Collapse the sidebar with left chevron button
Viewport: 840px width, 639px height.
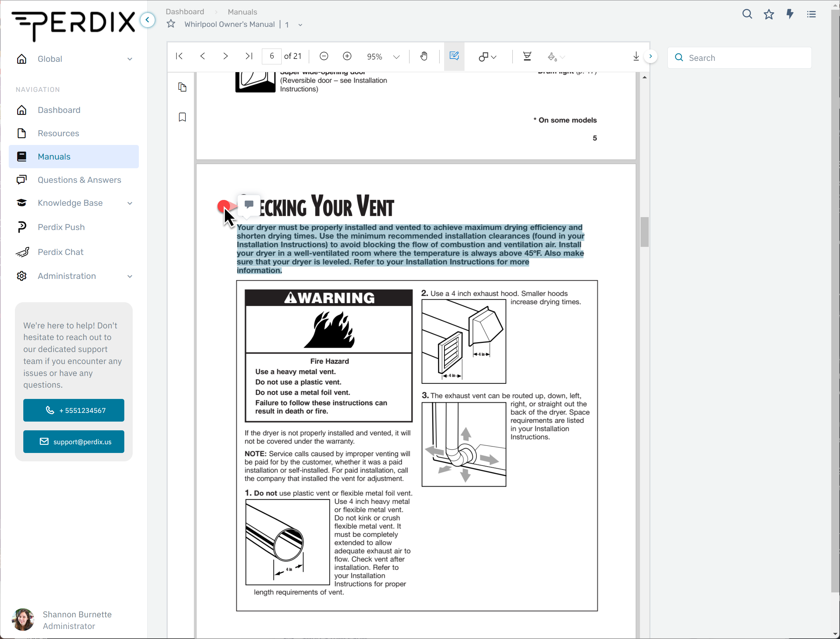point(148,20)
